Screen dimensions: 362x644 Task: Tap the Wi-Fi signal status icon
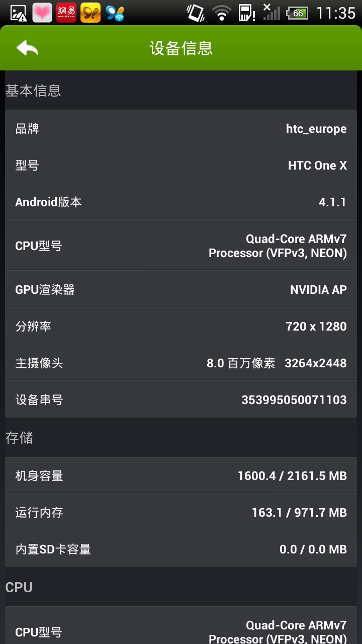[x=221, y=13]
